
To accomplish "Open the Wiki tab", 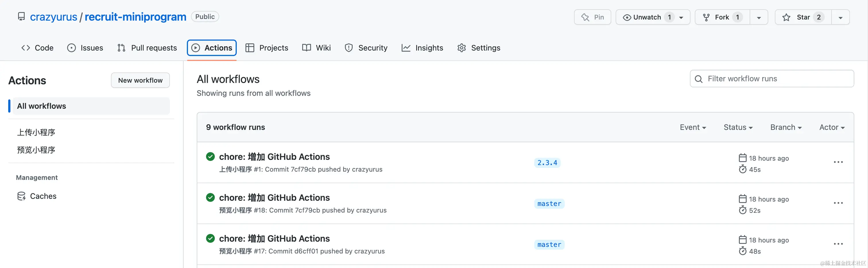I will [x=316, y=48].
